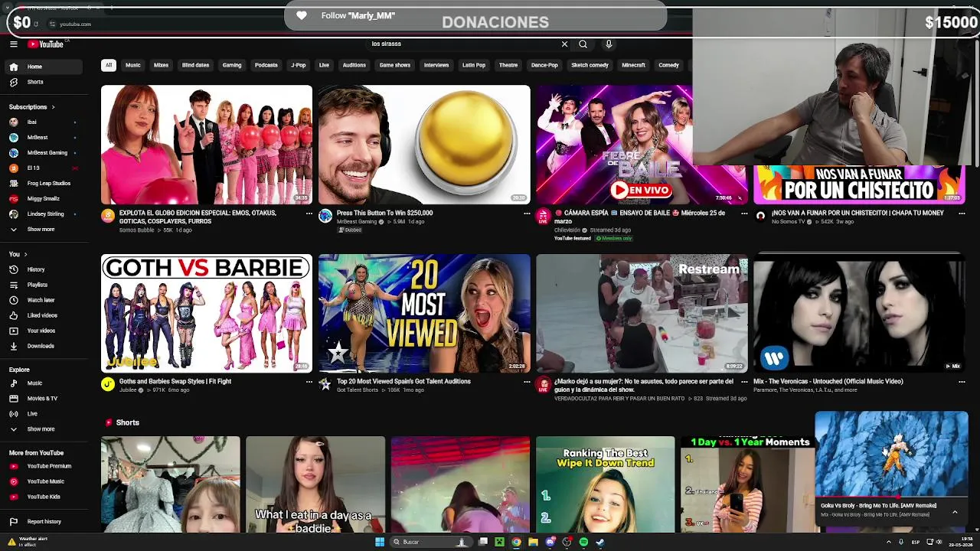980x551 pixels.
Task: Expand the You section header
Action: (18, 253)
